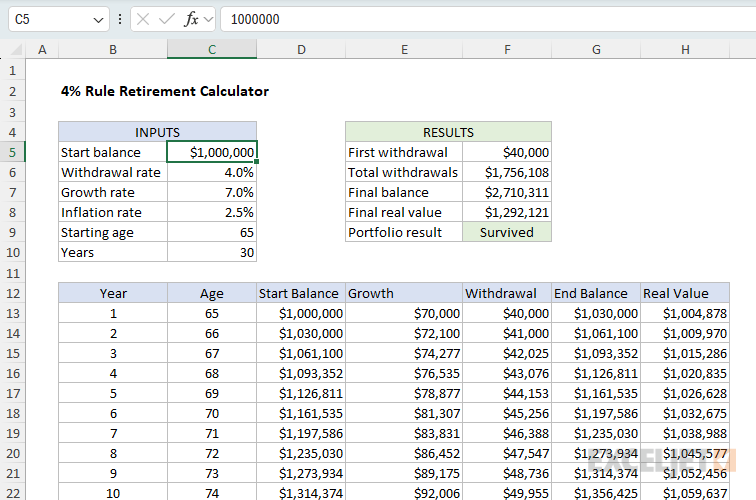Click the 'Age' table header

tap(212, 293)
